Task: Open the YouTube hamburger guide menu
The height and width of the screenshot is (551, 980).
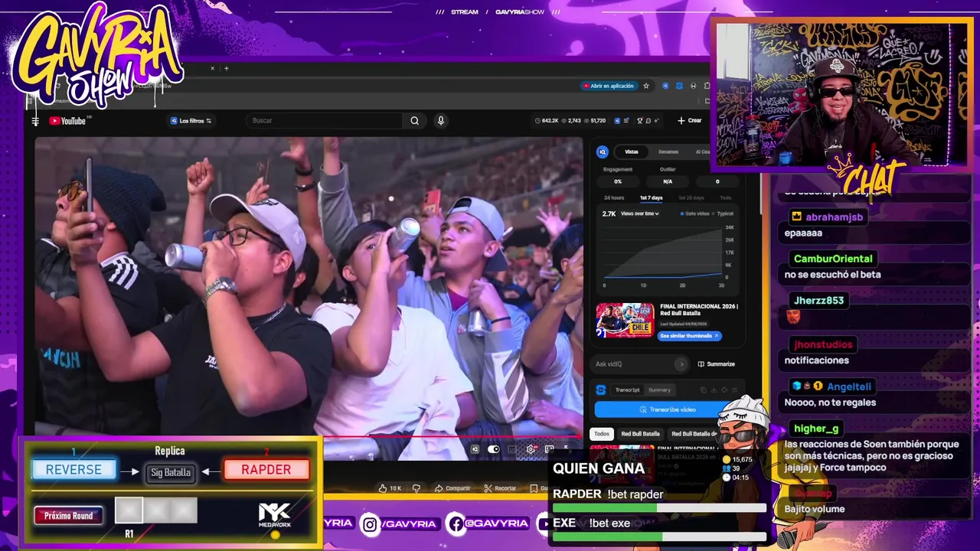Action: pyautogui.click(x=35, y=121)
